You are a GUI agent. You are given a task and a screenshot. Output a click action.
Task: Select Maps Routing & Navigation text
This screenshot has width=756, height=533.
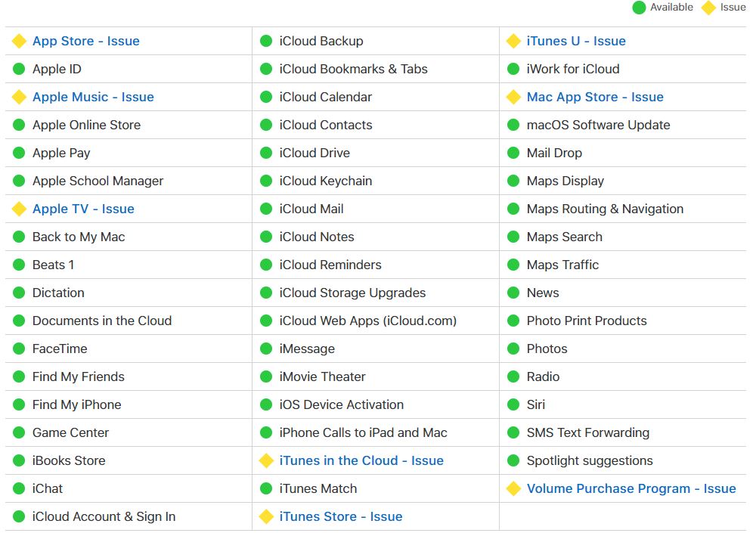tap(605, 209)
